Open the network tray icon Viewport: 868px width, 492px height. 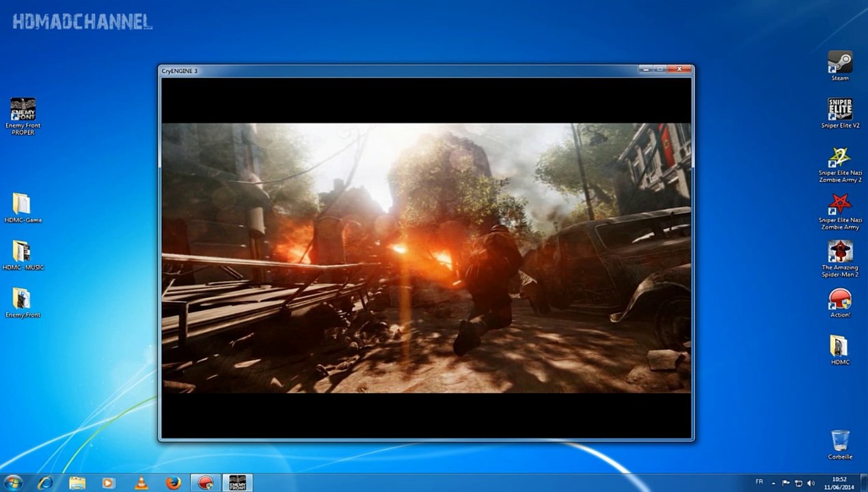click(798, 482)
